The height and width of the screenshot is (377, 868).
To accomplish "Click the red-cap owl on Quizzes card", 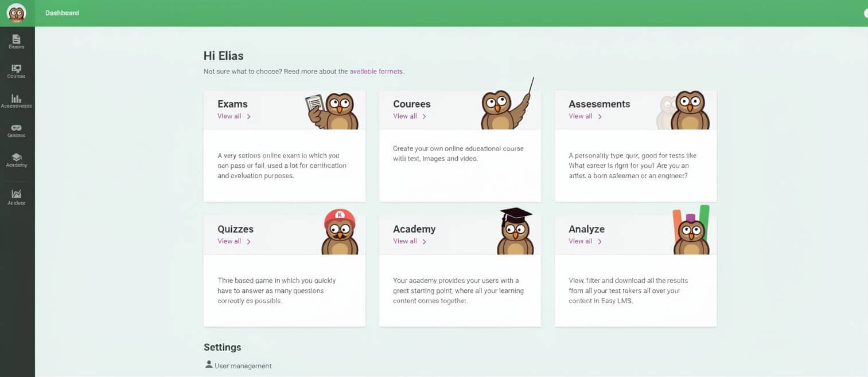I will pos(340,232).
